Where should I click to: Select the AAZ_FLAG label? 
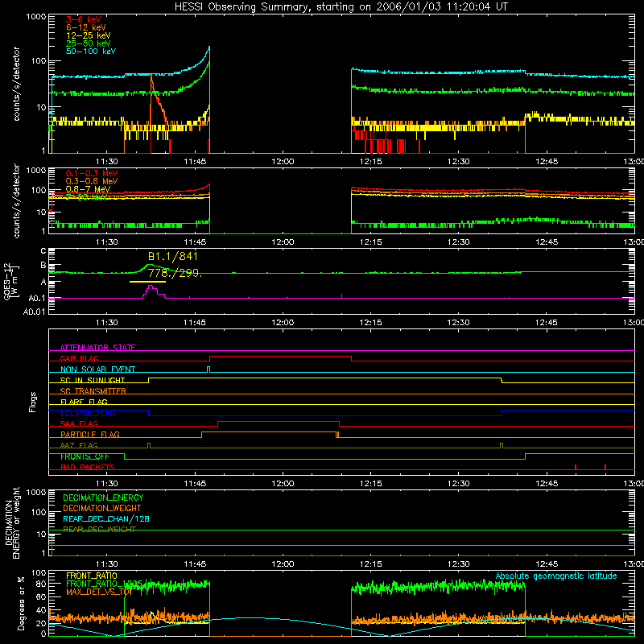[x=79, y=445]
